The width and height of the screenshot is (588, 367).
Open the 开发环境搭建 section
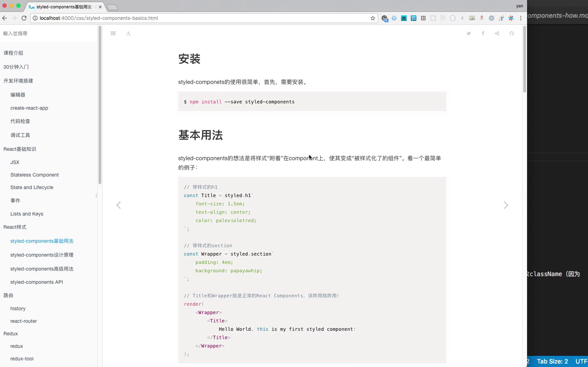[x=18, y=81]
